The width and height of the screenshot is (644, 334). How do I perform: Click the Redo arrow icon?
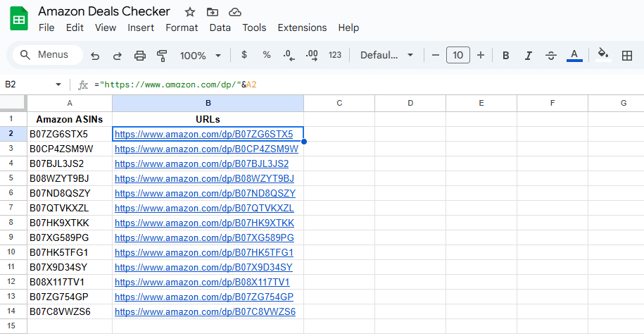pyautogui.click(x=118, y=55)
